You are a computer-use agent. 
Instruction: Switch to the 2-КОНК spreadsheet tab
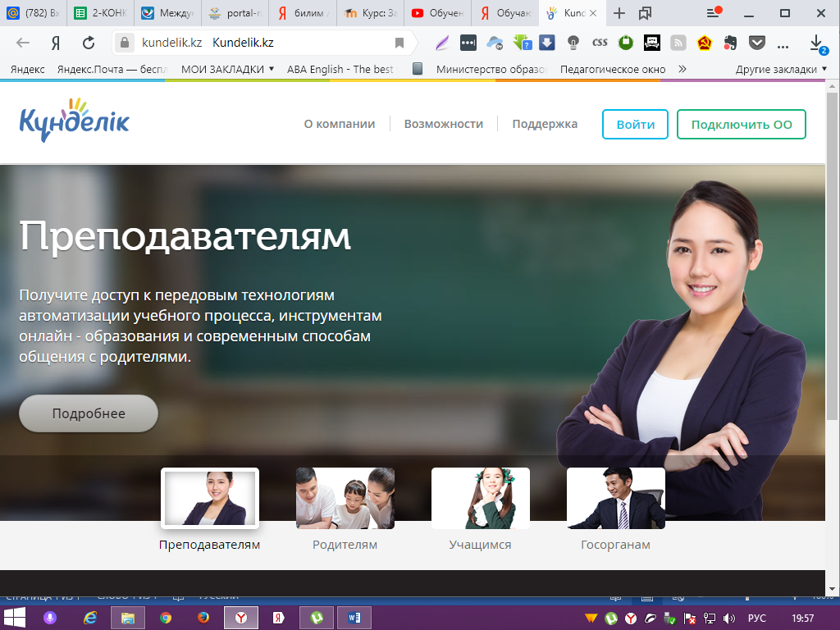[x=100, y=13]
